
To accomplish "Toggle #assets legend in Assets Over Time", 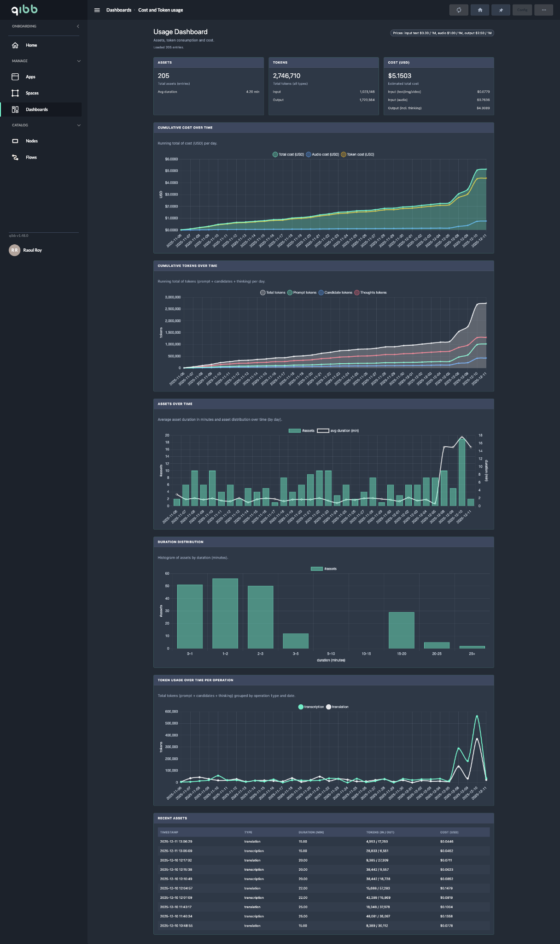I will [x=302, y=431].
